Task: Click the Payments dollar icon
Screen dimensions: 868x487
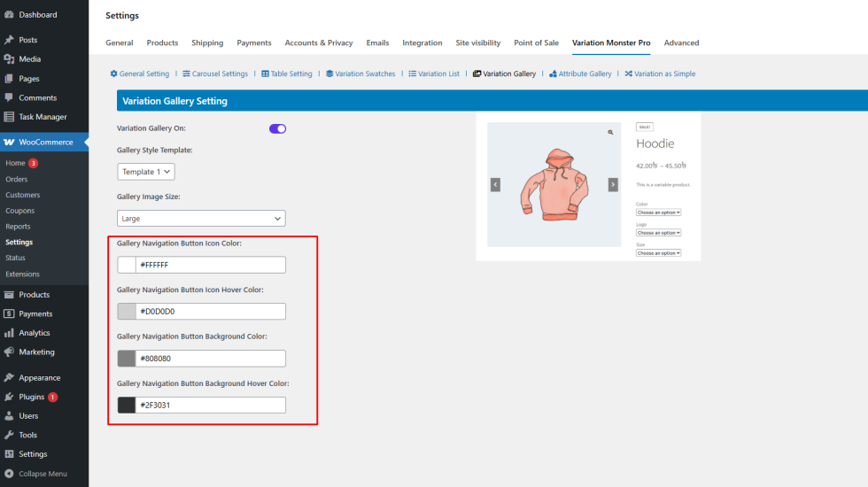Action: tap(9, 313)
